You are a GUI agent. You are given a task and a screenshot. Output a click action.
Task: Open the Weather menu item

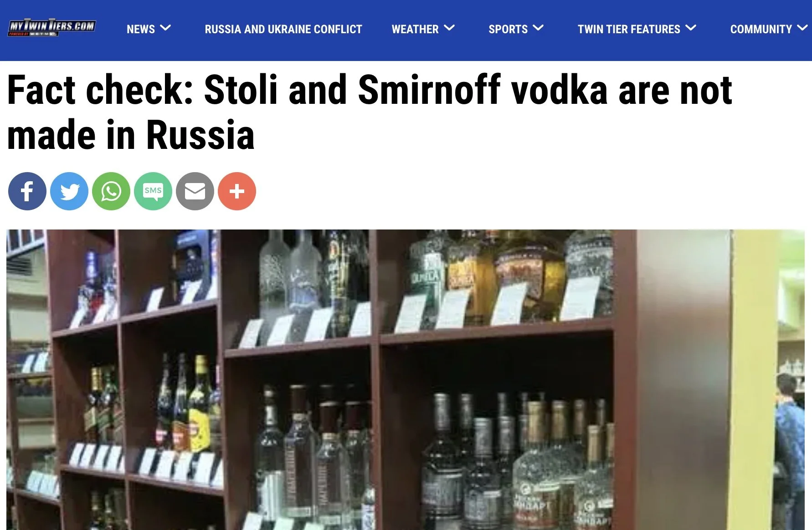click(415, 29)
